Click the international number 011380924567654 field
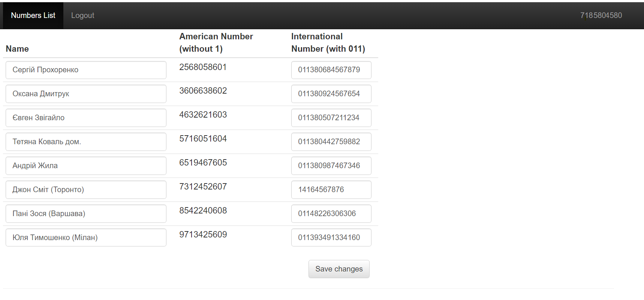 coord(331,94)
